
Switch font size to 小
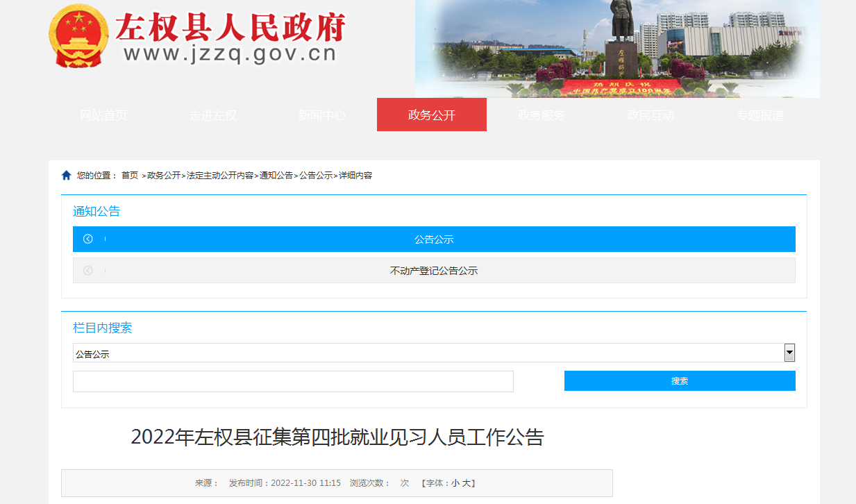455,483
